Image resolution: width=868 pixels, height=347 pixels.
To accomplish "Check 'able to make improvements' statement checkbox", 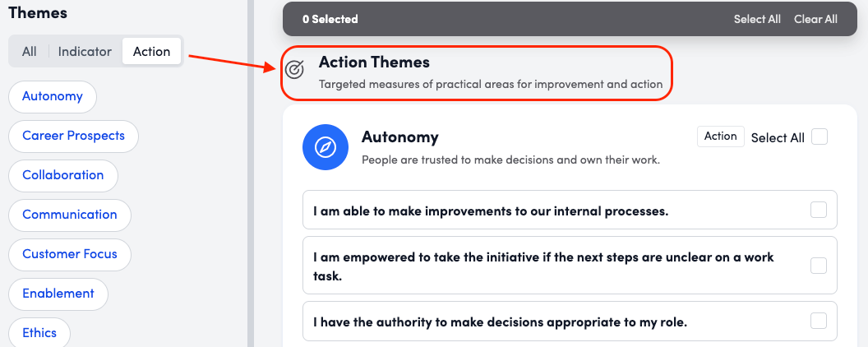I will 819,211.
